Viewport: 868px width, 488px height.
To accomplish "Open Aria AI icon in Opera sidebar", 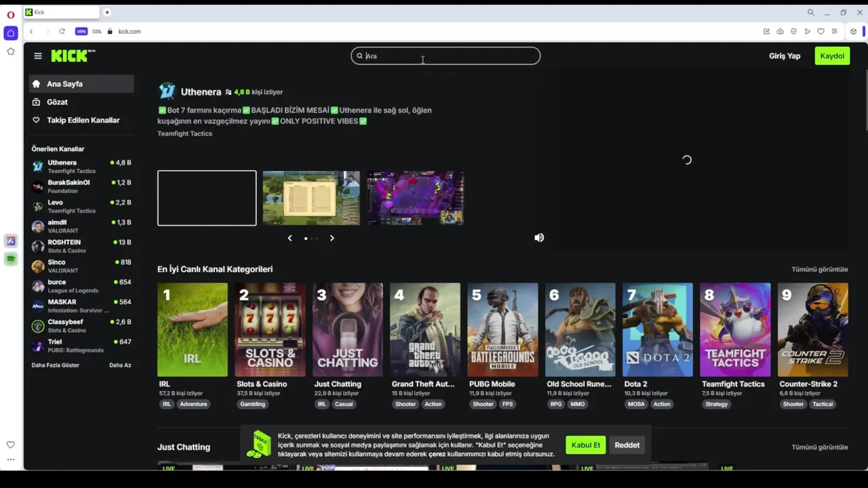I will [x=10, y=241].
